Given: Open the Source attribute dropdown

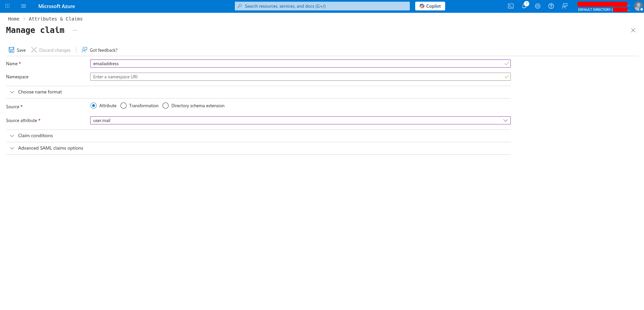Looking at the screenshot, I should tap(505, 120).
